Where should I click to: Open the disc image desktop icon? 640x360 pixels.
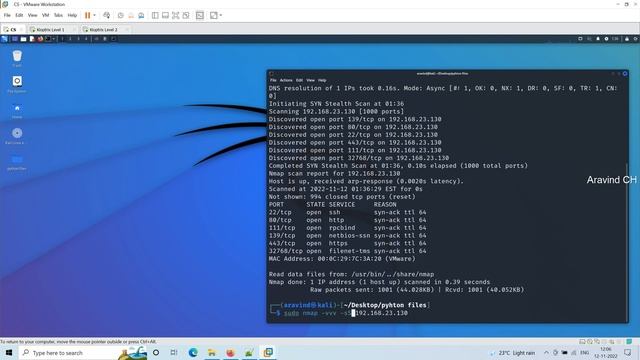coord(17,136)
